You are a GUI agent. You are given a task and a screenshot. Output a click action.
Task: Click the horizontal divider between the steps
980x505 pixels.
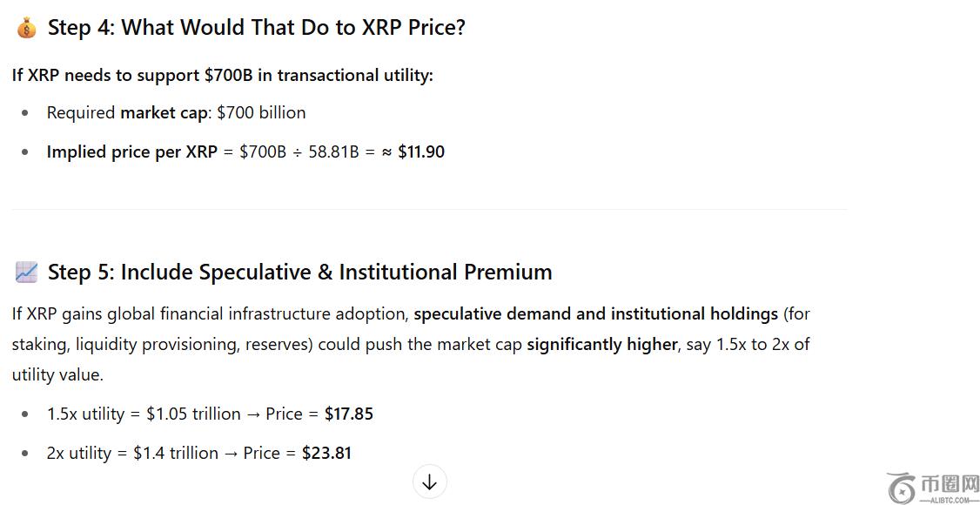[429, 210]
